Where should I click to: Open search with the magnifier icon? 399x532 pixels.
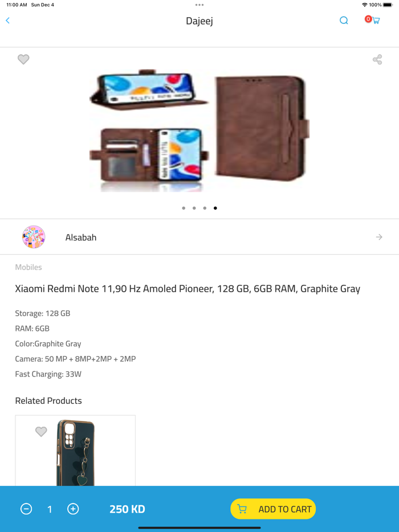coord(344,21)
